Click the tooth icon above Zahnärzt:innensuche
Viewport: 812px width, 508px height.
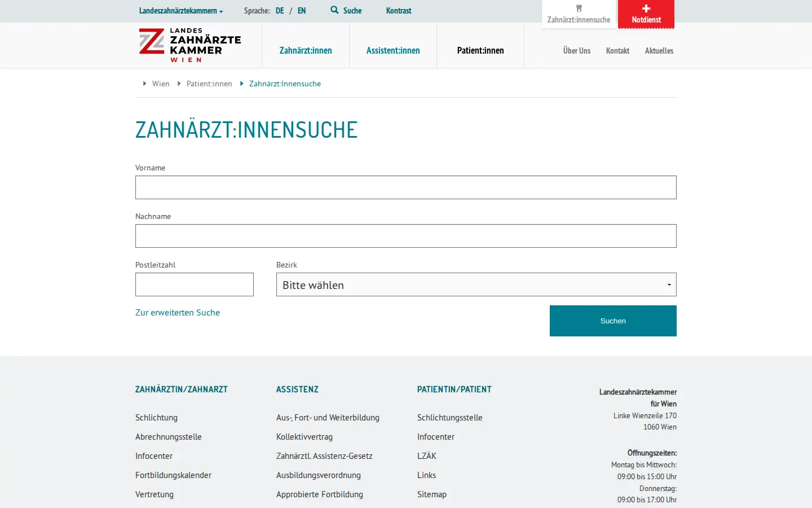(579, 8)
